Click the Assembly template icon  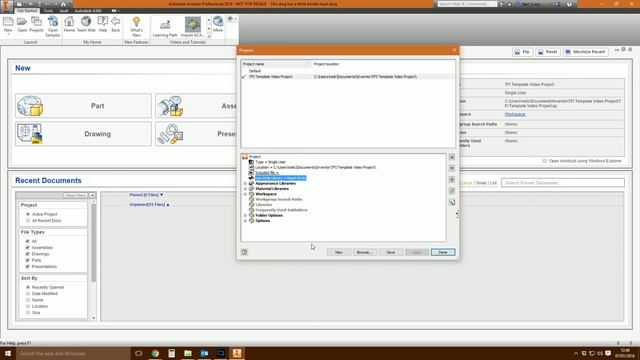click(171, 106)
